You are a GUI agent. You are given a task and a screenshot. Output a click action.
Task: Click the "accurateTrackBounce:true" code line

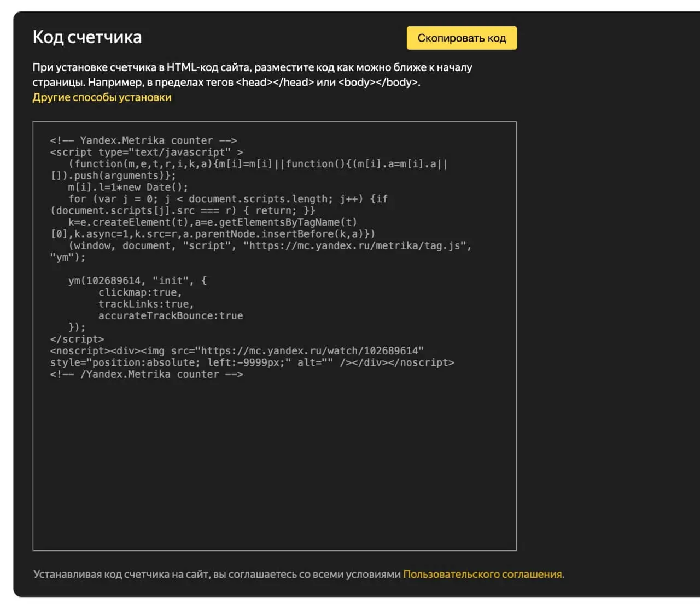pyautogui.click(x=171, y=315)
